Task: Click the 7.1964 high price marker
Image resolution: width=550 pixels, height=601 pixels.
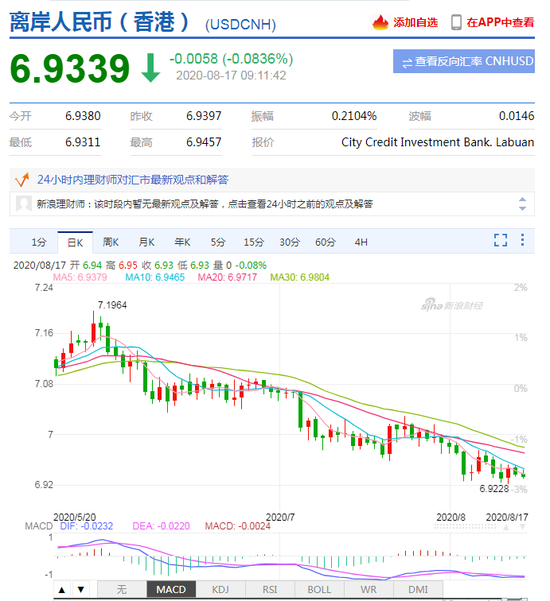Action: coord(112,305)
